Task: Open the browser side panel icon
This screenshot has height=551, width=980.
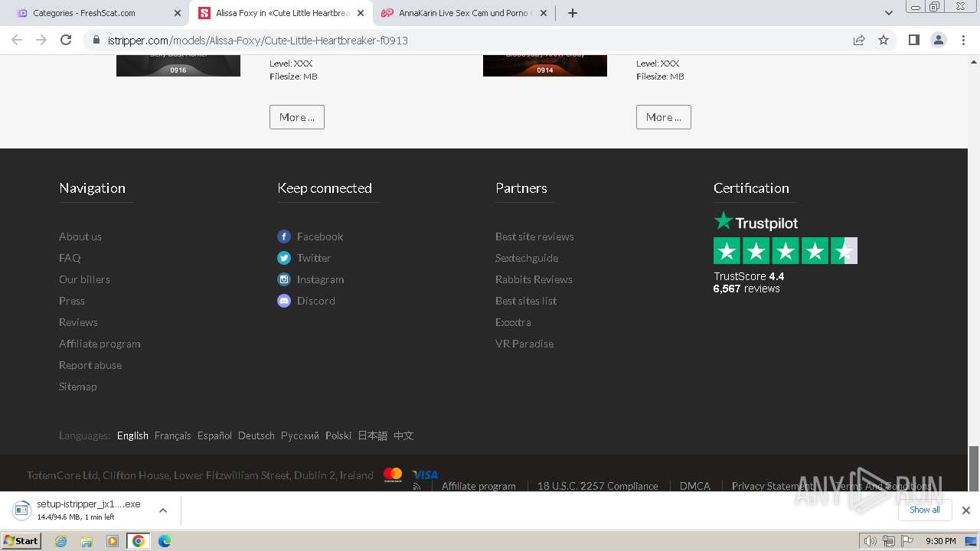Action: 913,40
